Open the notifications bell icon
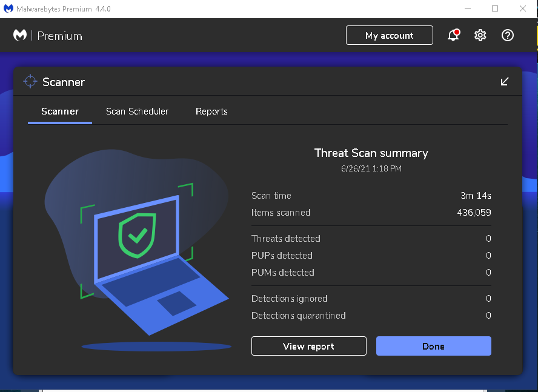Viewport: 538px width, 392px height. coord(454,35)
